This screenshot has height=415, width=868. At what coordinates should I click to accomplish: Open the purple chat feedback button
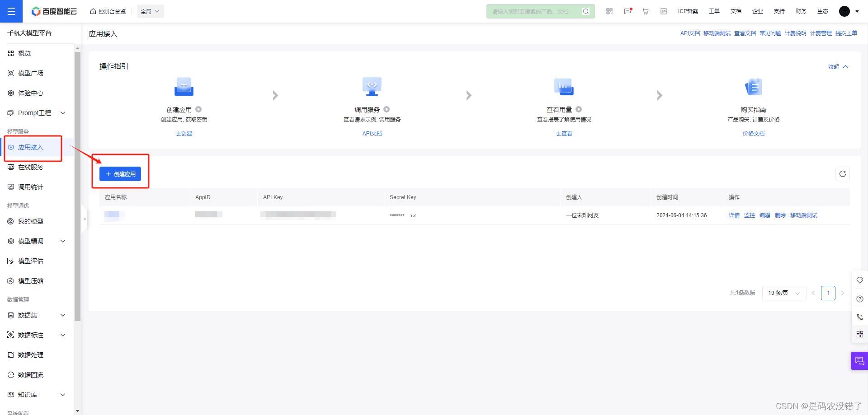click(x=859, y=361)
